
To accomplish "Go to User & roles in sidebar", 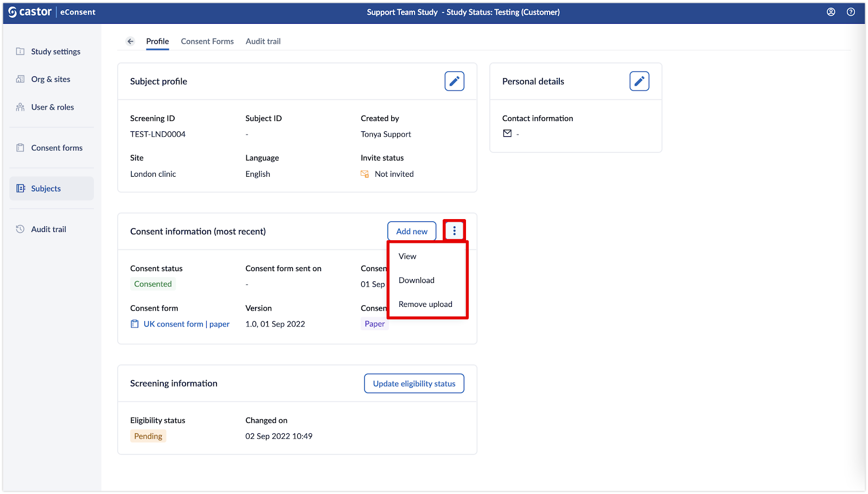I will [x=53, y=107].
